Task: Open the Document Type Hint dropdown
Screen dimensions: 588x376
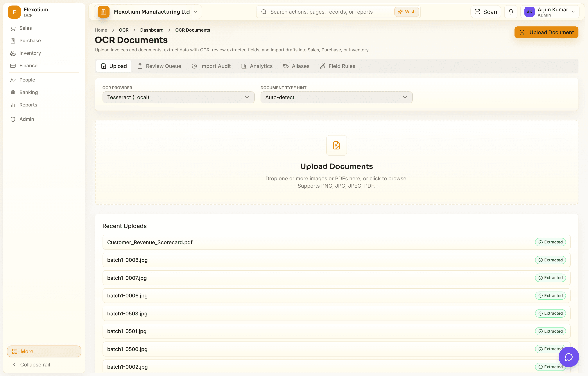Action: point(336,97)
